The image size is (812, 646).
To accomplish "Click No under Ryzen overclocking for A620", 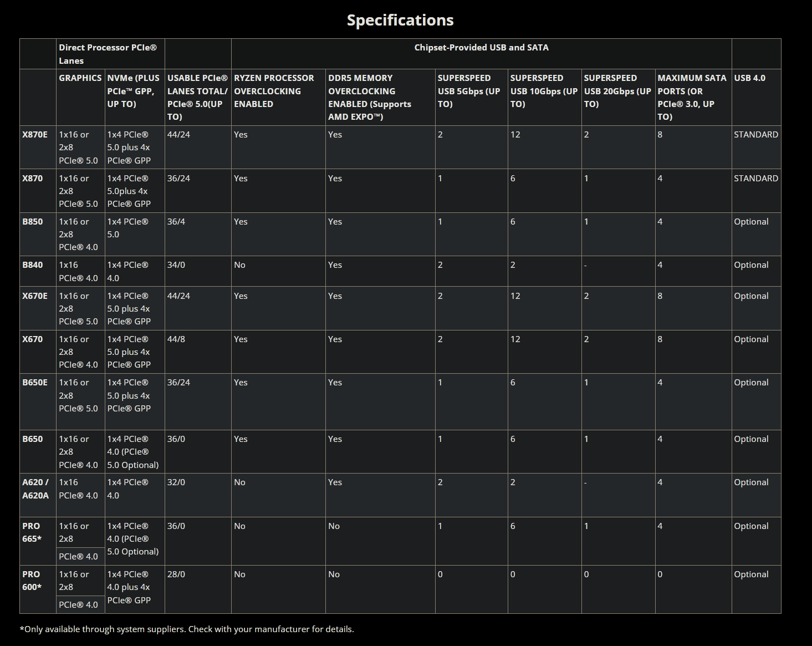I will click(239, 482).
